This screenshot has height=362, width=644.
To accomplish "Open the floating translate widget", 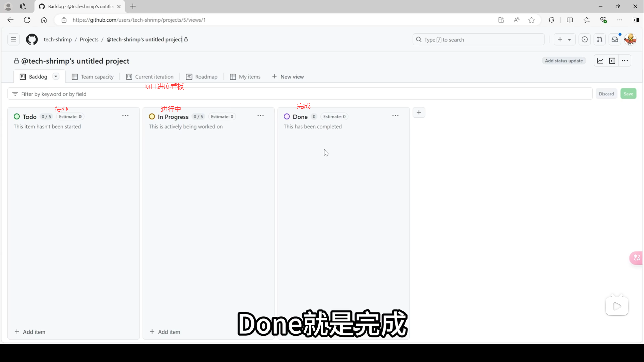I will tap(636, 258).
